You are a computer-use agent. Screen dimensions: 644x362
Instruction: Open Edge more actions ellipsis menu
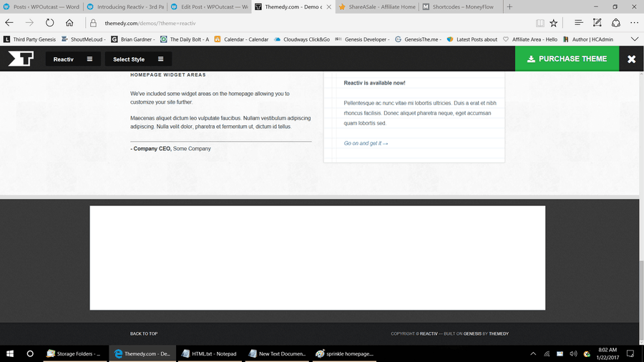[x=634, y=23]
